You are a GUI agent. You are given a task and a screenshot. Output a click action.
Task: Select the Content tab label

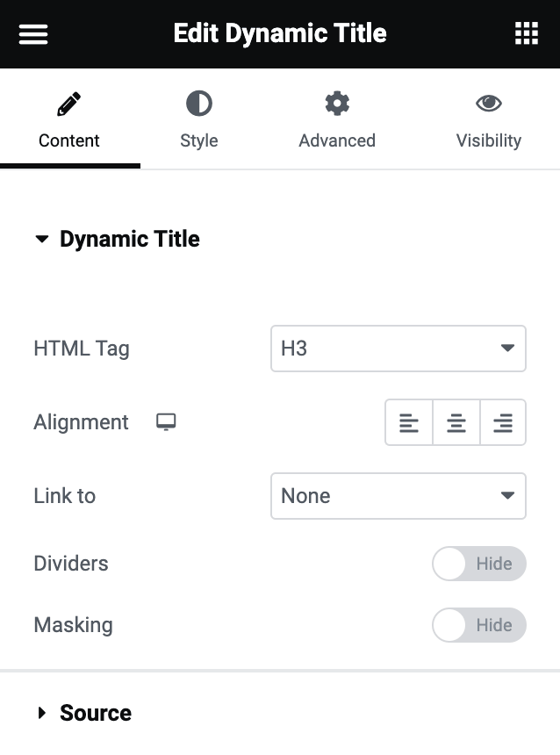coord(69,140)
